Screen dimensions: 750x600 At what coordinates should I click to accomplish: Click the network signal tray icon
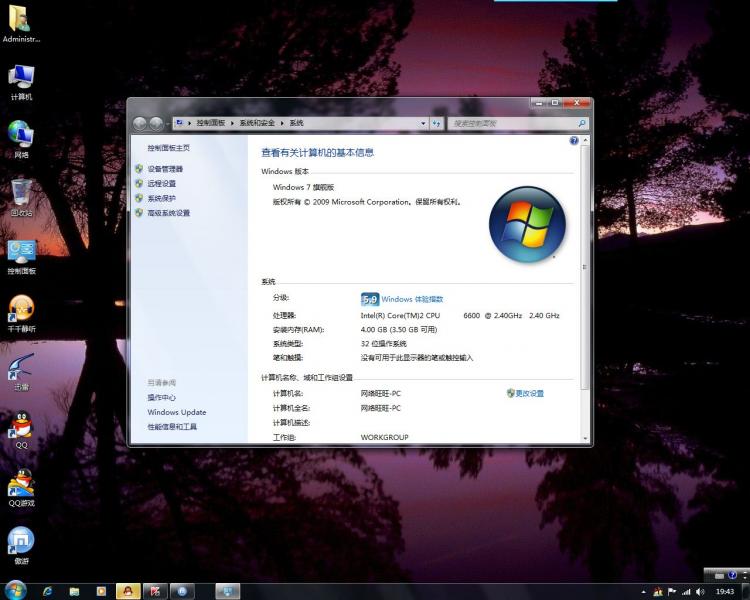click(x=686, y=592)
